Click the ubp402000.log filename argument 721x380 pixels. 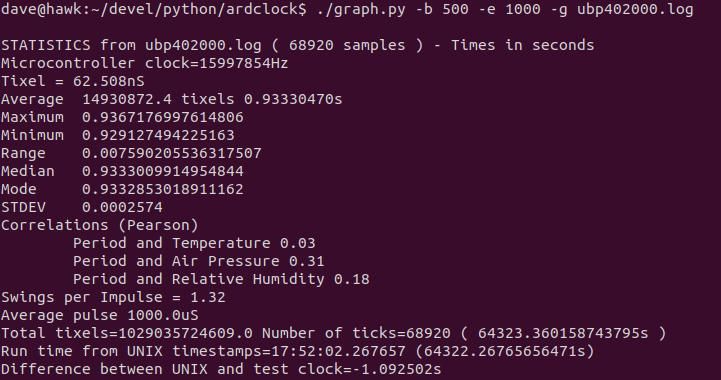click(635, 9)
